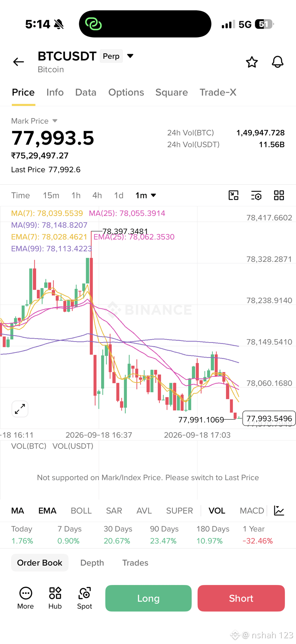Tap the red Short button

241,598
